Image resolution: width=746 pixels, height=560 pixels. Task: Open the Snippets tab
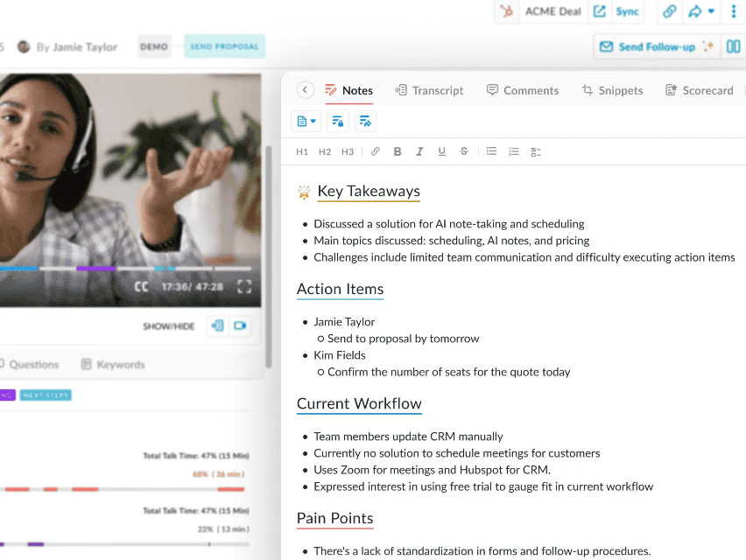click(612, 90)
